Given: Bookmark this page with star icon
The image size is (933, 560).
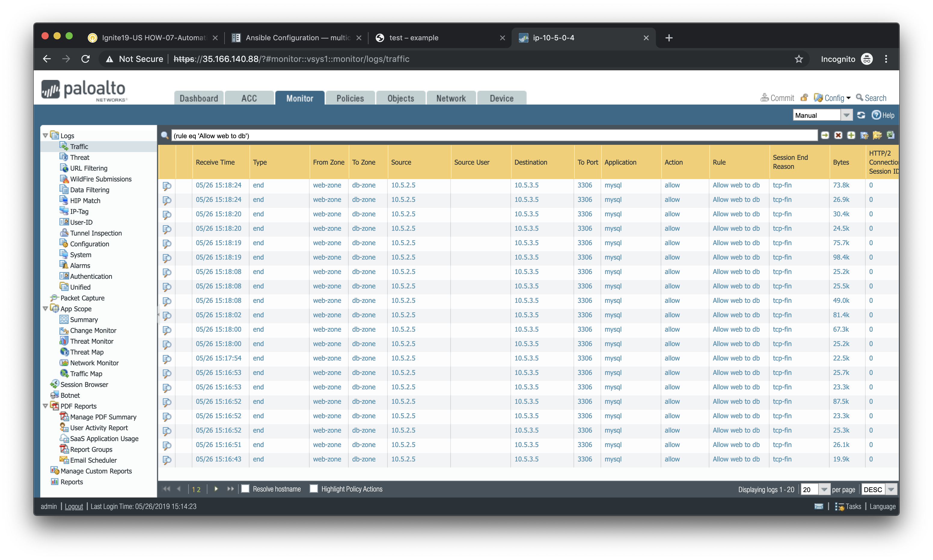Looking at the screenshot, I should [x=799, y=59].
